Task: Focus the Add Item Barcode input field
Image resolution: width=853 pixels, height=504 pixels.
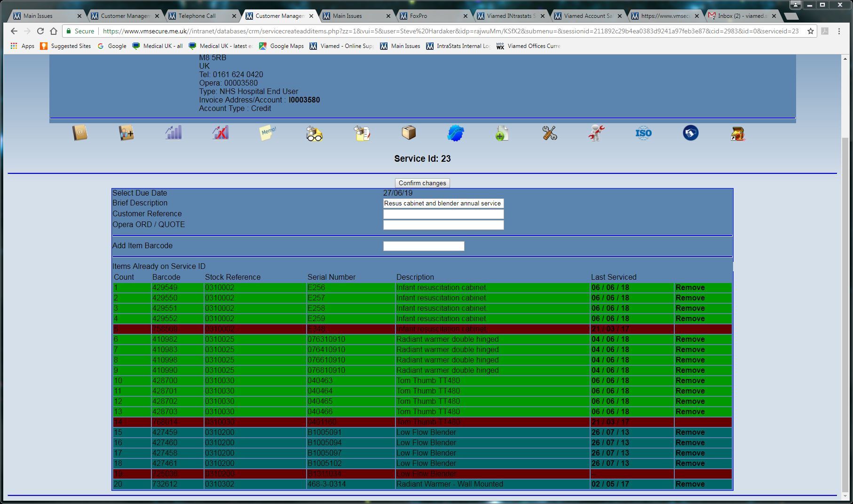Action: pos(423,246)
